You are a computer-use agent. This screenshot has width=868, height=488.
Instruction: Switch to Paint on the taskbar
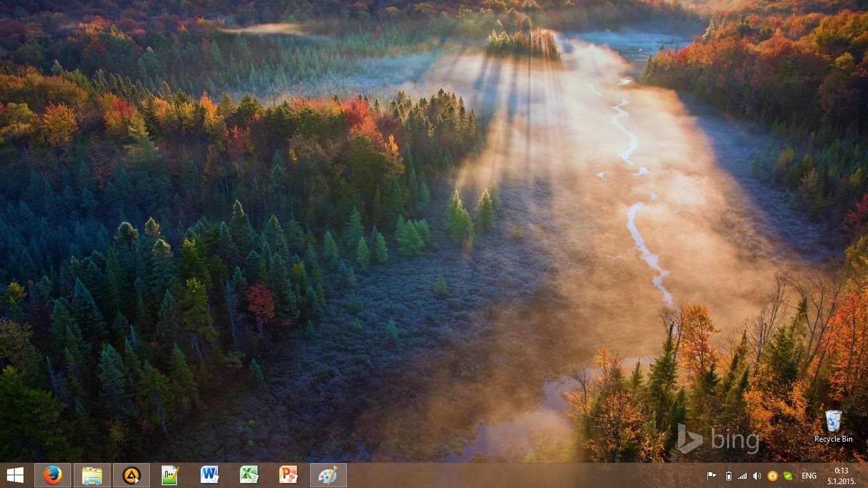pyautogui.click(x=329, y=475)
